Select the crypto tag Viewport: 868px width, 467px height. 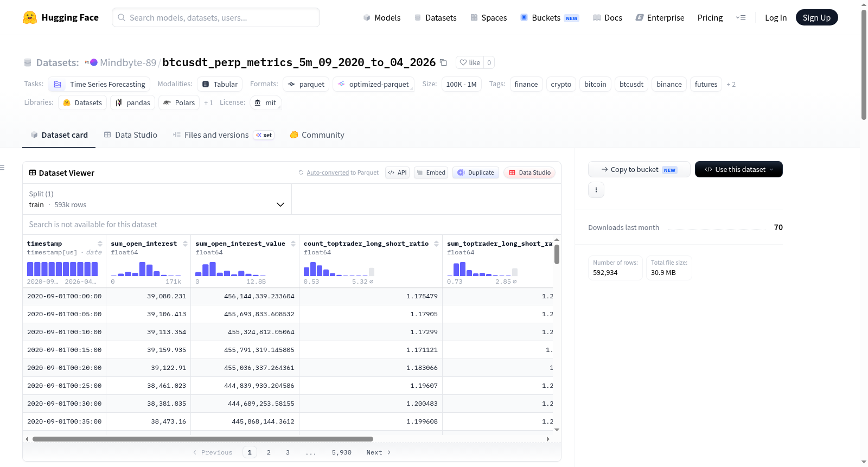click(x=561, y=84)
